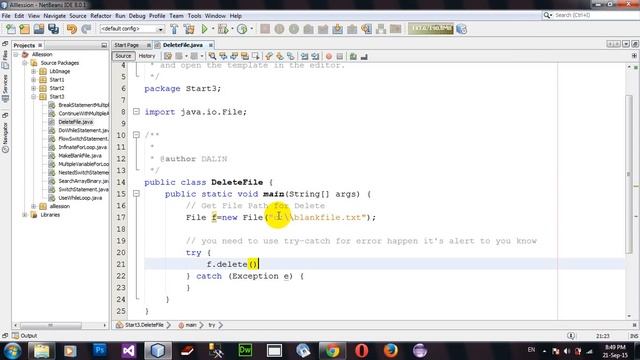The width and height of the screenshot is (640, 360).
Task: Expand the Start2 package node
Action: click(x=34, y=88)
